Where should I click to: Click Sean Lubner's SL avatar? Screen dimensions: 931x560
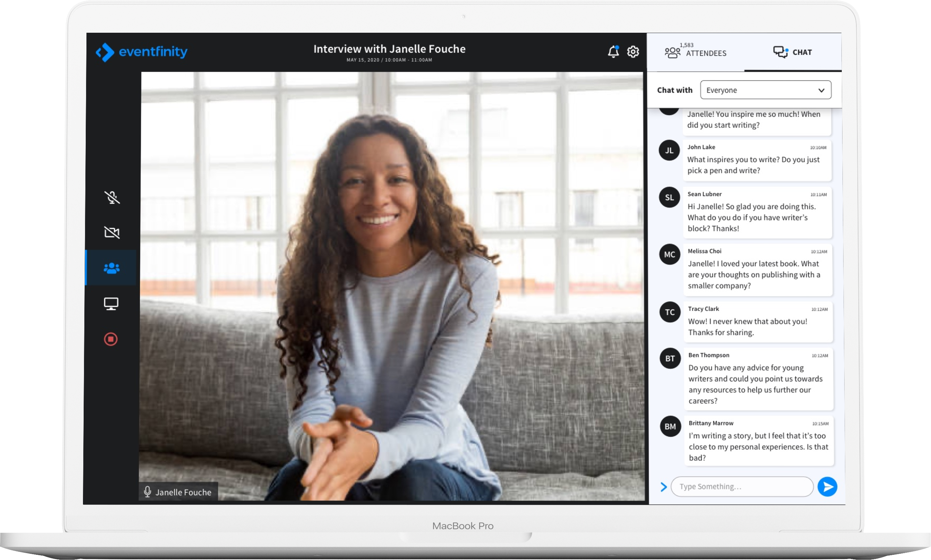point(669,197)
